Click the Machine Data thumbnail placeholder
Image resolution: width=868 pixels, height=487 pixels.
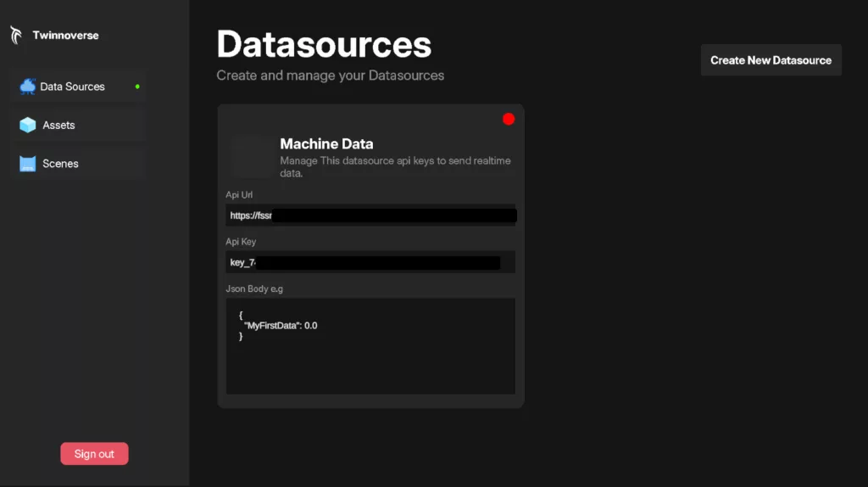coord(252,157)
